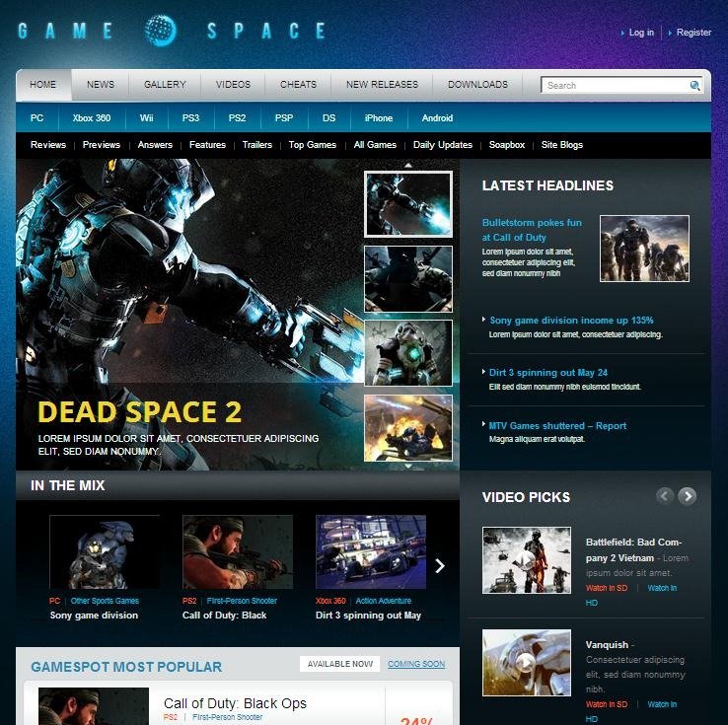Open Other Sports Games category link
The height and width of the screenshot is (725, 728).
coord(105,601)
